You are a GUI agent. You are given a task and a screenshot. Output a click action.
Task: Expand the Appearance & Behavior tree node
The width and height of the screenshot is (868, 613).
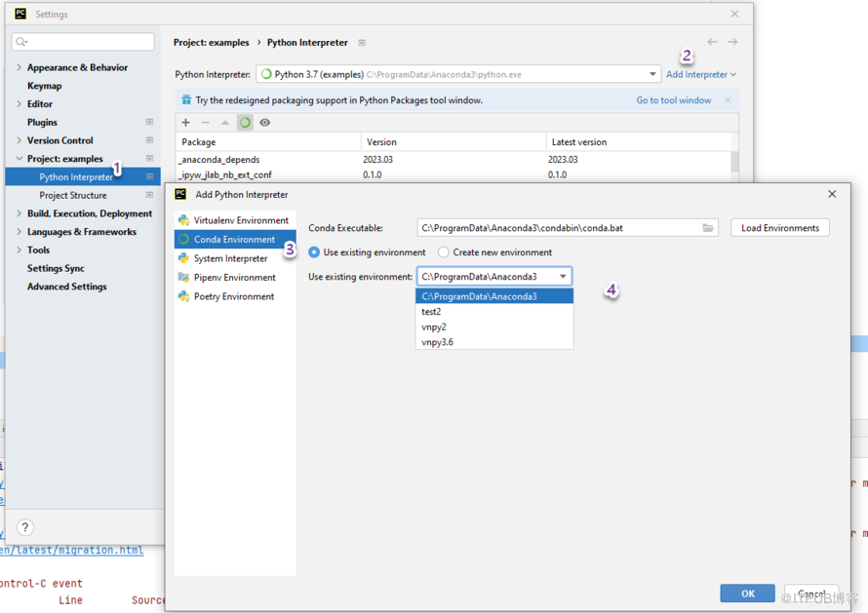pos(19,68)
